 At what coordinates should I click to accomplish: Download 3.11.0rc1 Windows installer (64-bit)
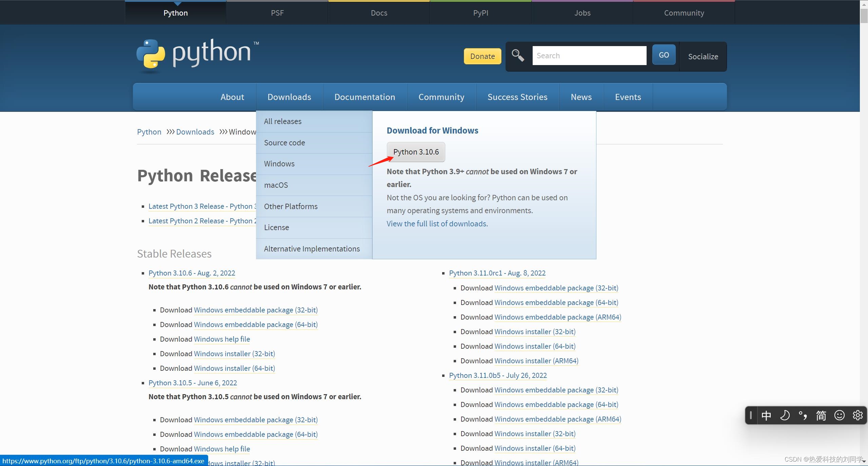click(x=535, y=346)
